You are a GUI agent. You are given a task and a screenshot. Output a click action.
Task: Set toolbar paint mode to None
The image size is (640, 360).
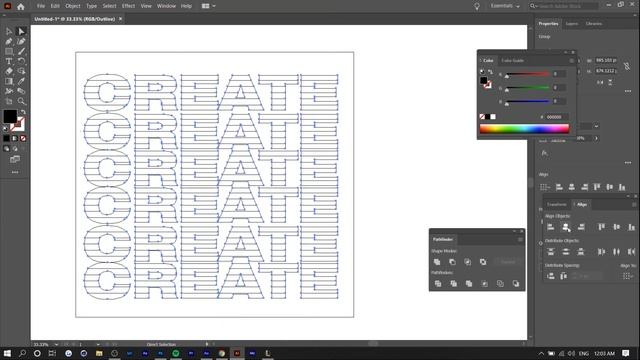[x=23, y=138]
